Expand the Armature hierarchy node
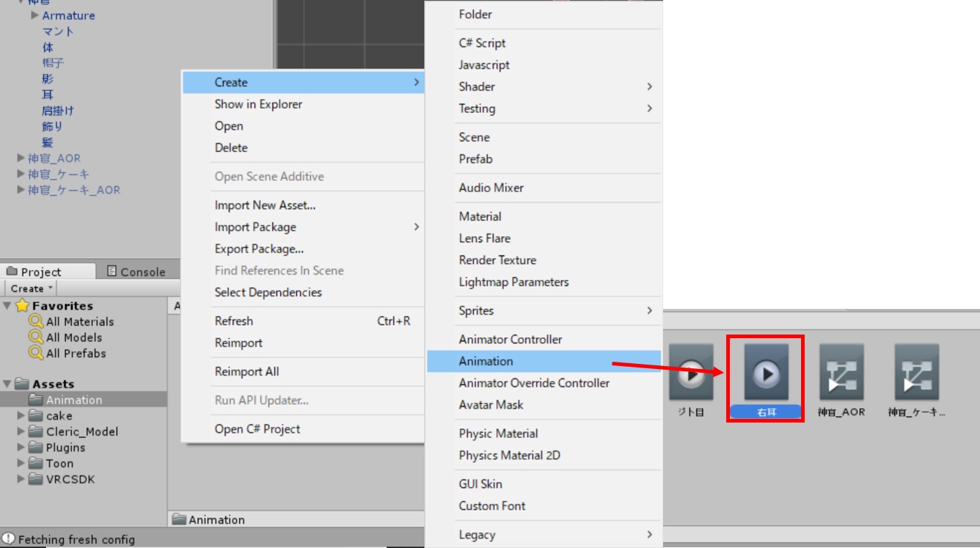Screen dimensions: 980x548 pos(34,15)
